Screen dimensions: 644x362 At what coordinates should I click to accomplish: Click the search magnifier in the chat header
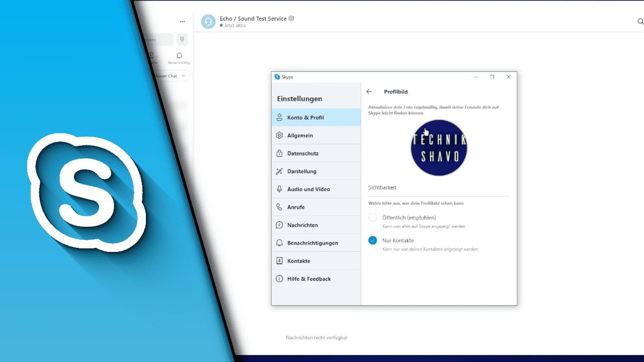point(640,22)
